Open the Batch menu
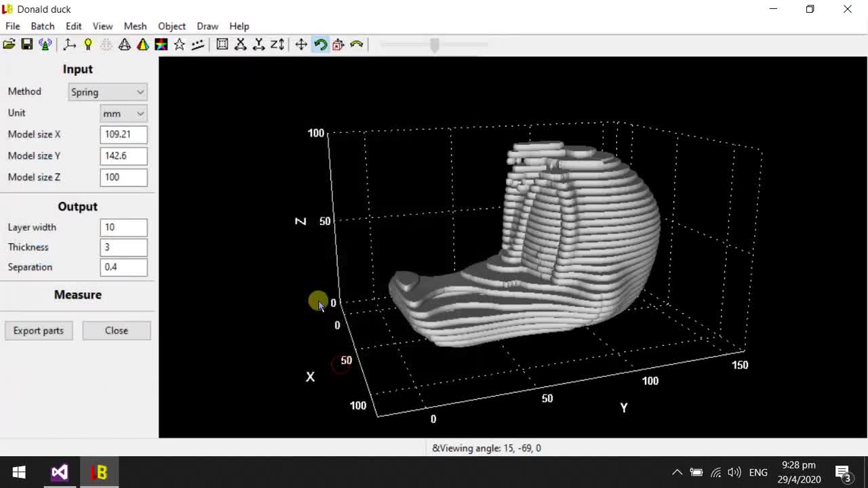868x488 pixels. (42, 26)
